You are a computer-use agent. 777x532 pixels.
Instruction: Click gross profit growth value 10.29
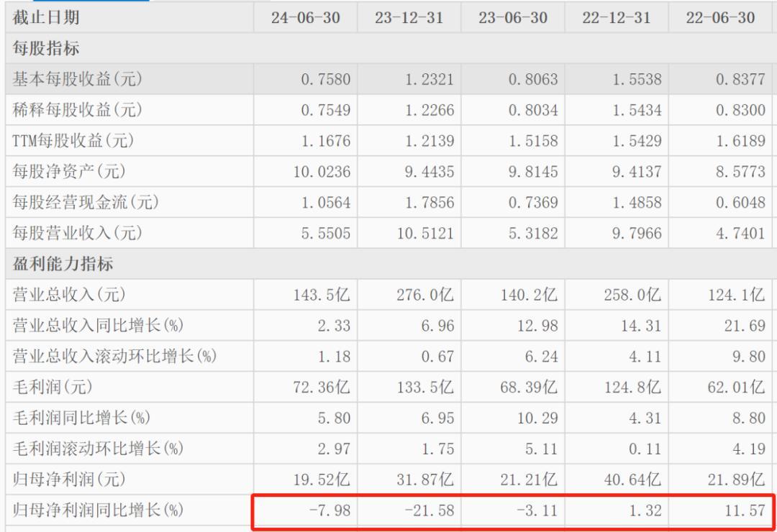point(537,418)
